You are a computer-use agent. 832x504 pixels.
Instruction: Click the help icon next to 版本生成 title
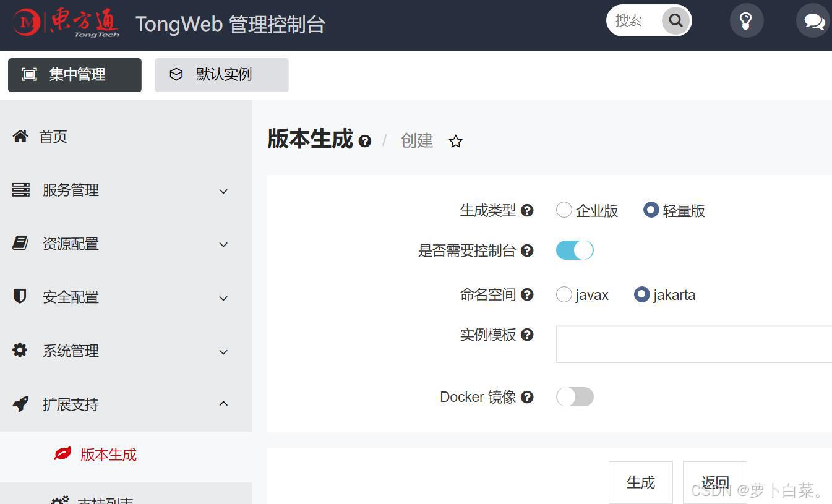coord(365,141)
